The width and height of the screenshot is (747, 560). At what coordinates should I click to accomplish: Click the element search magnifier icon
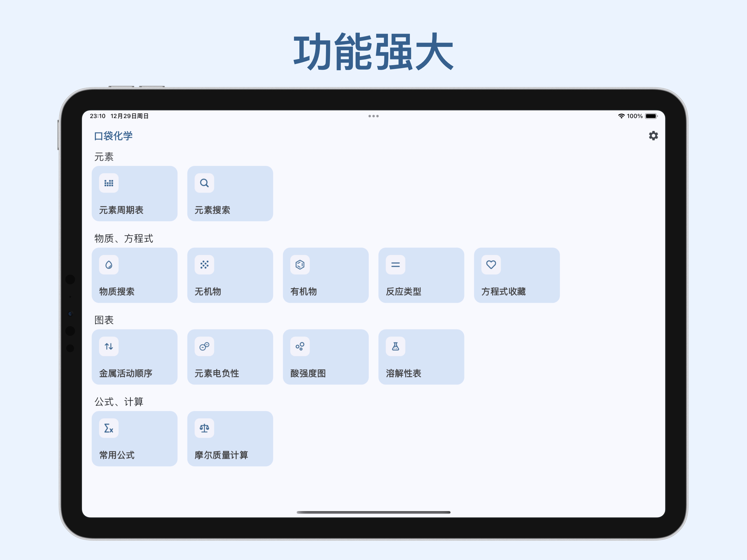point(204,183)
